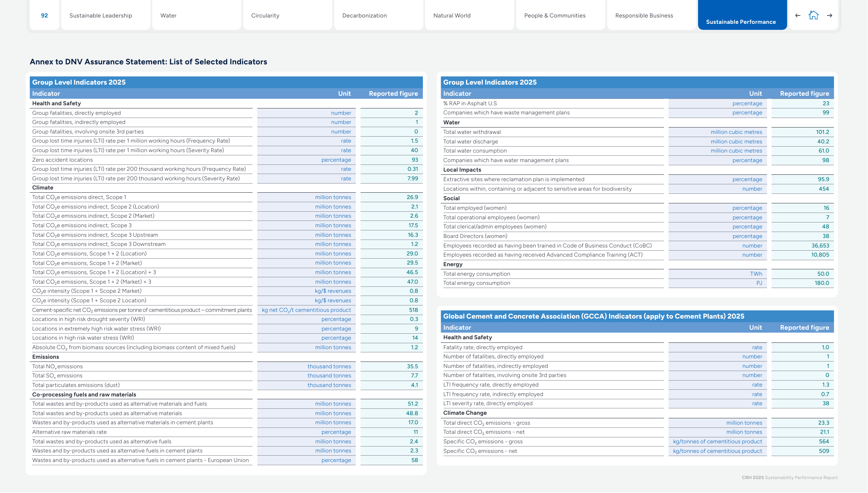Click 'Board Directors (women)' row
Image resolution: width=868 pixels, height=493 pixels.
(x=638, y=236)
